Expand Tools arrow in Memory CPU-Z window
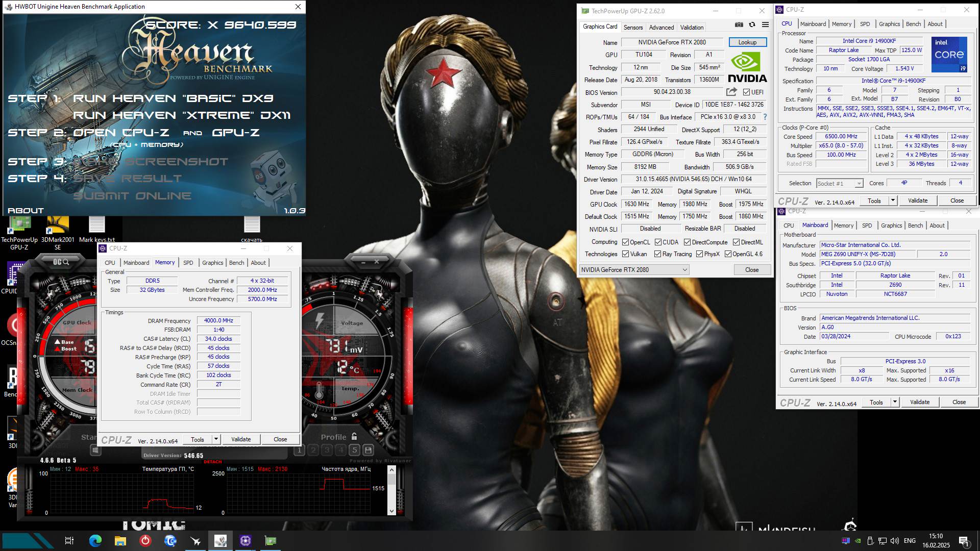The height and width of the screenshot is (551, 980). coord(216,439)
